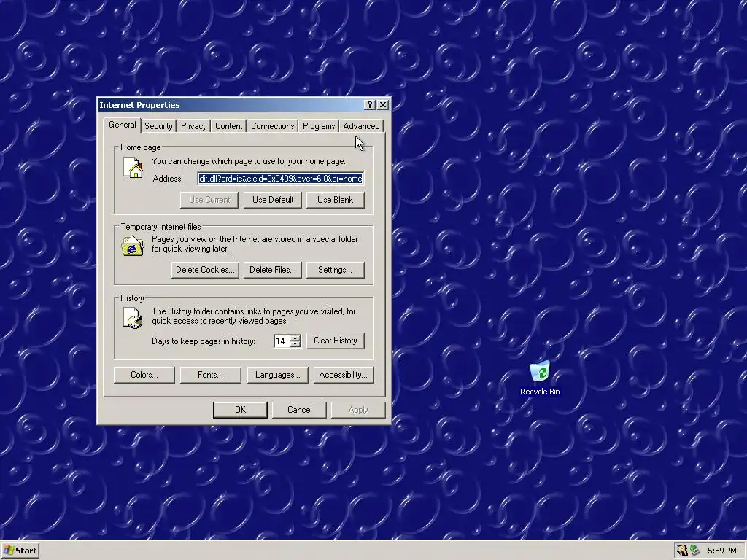Open Temporary Internet files Settings
Viewport: 747px width, 560px height.
tap(336, 270)
